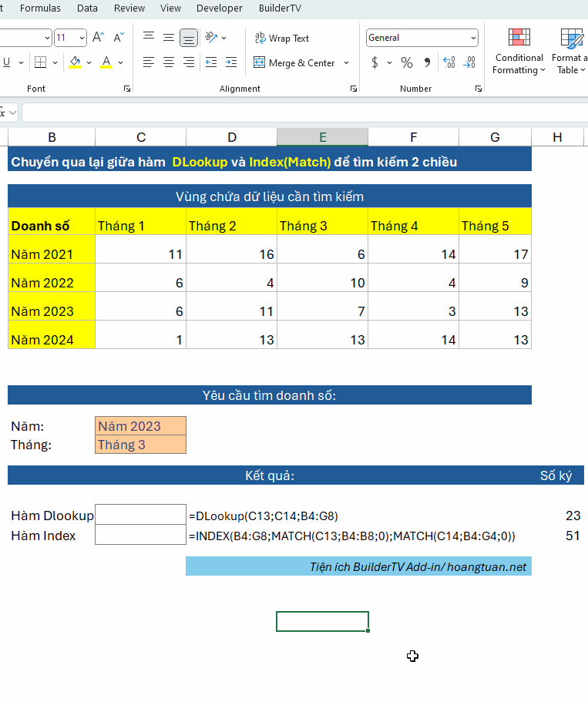Select column E header
Screen dimensions: 588x702
(x=322, y=137)
